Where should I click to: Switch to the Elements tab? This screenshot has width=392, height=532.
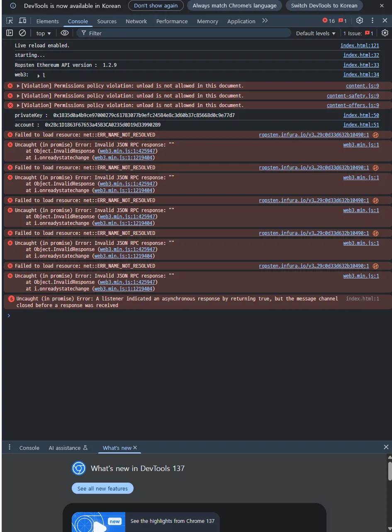pyautogui.click(x=47, y=21)
